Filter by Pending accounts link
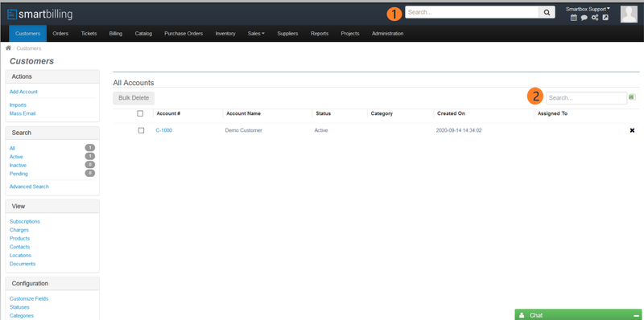 pos(19,174)
